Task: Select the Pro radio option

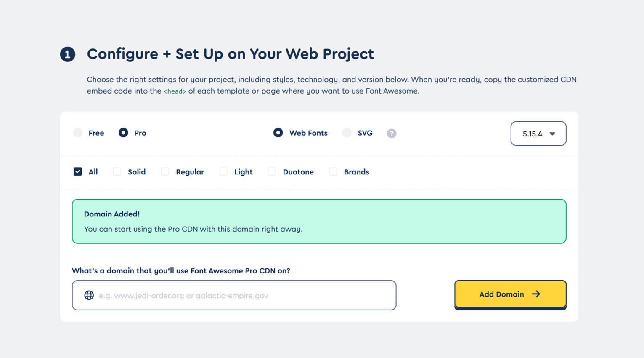Action: 123,133
